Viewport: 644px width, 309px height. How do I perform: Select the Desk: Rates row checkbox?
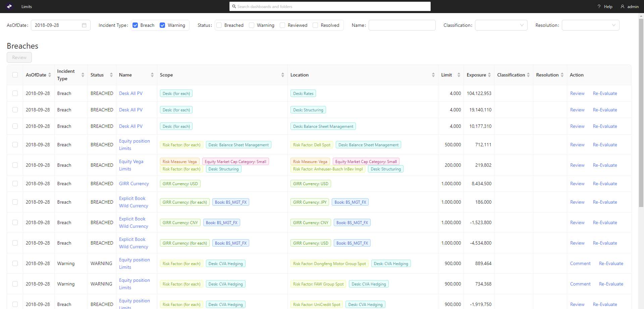pos(15,93)
